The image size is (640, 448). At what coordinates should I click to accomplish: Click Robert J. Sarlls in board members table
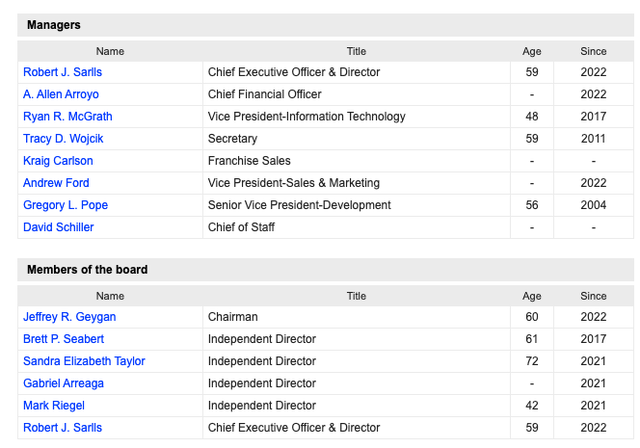(62, 427)
